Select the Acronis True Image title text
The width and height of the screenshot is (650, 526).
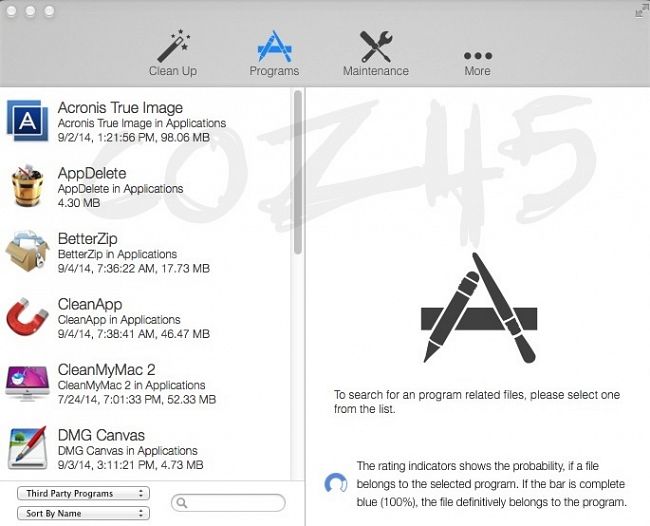[120, 108]
